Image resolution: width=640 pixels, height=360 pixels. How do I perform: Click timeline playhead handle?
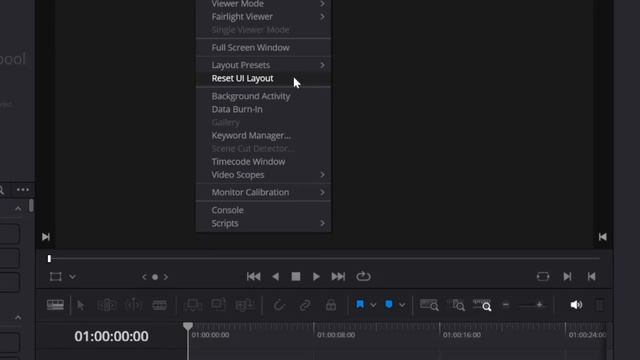188,326
